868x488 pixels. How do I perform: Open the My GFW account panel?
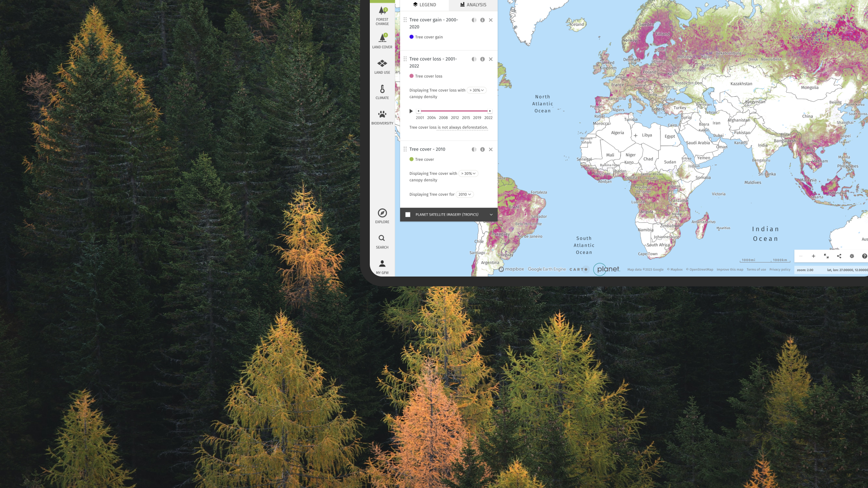click(x=382, y=265)
